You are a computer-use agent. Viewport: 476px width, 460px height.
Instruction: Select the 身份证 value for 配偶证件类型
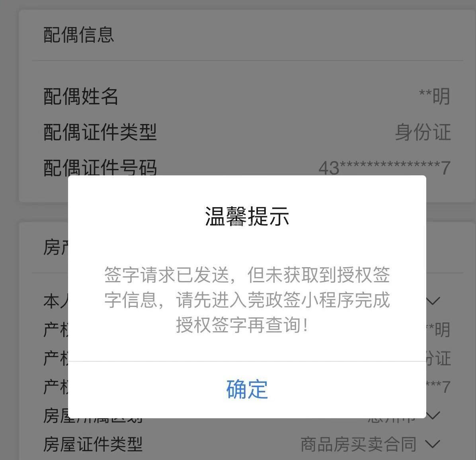(423, 132)
